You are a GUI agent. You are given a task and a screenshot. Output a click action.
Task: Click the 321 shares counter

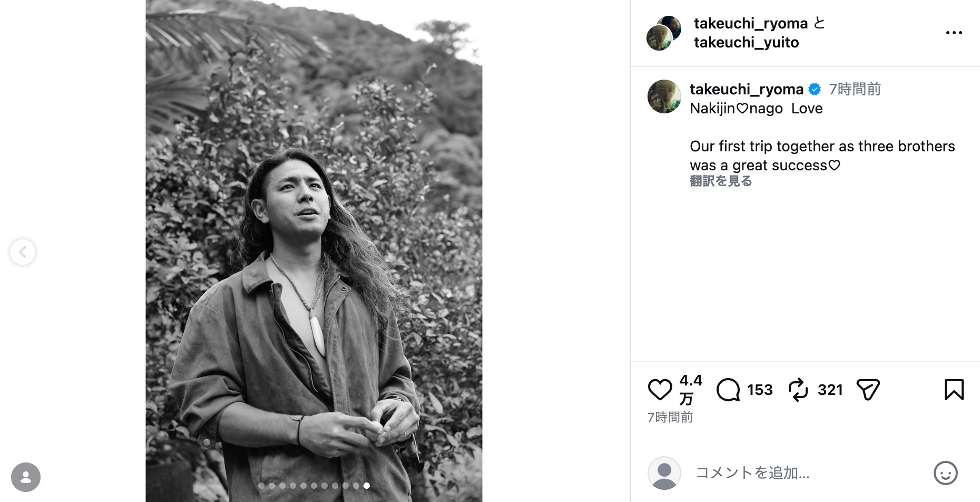pyautogui.click(x=829, y=390)
